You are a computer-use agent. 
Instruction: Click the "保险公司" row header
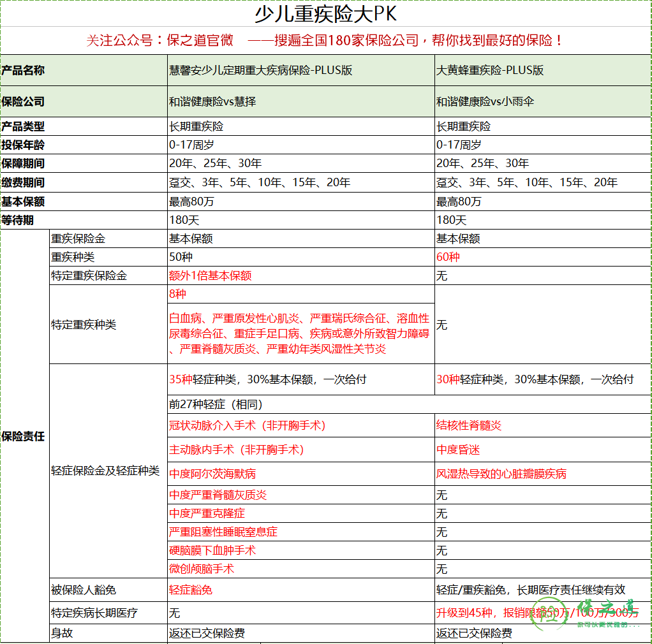84,101
